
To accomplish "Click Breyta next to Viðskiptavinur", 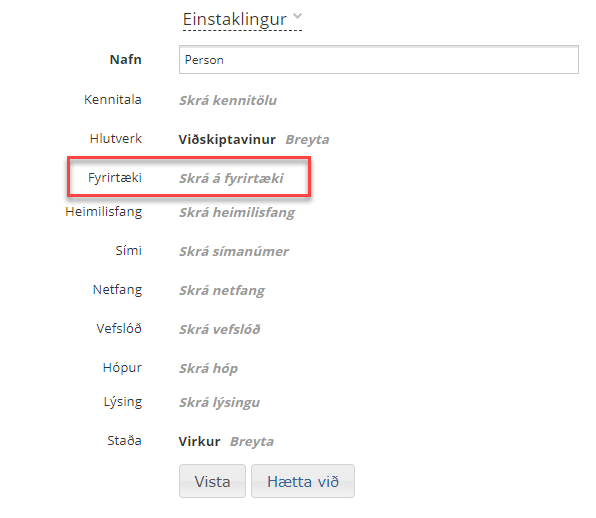I will pos(307,139).
